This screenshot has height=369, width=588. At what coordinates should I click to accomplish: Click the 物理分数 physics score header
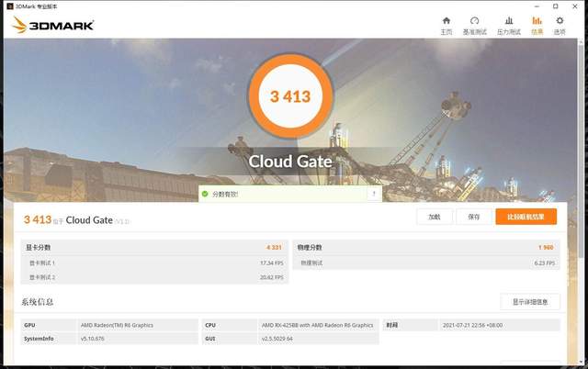point(310,247)
